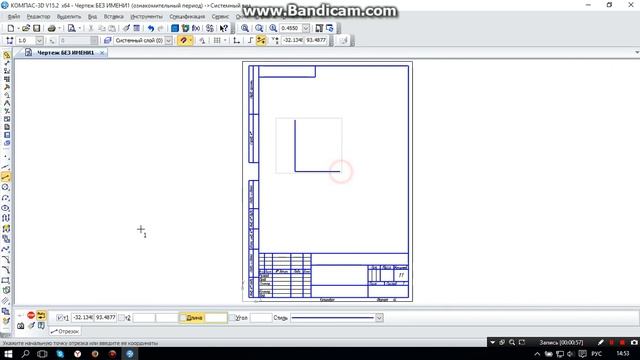Select the Spline curve tool in left panel
The image size is (640, 360).
tap(6, 249)
